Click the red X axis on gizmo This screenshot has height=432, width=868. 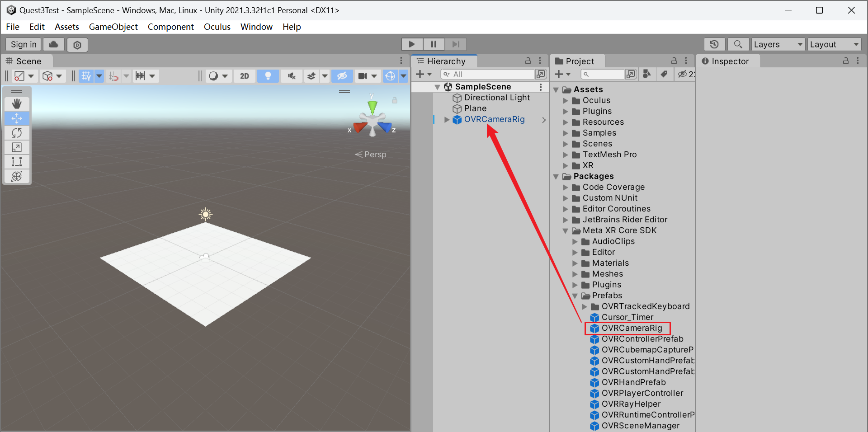(360, 127)
